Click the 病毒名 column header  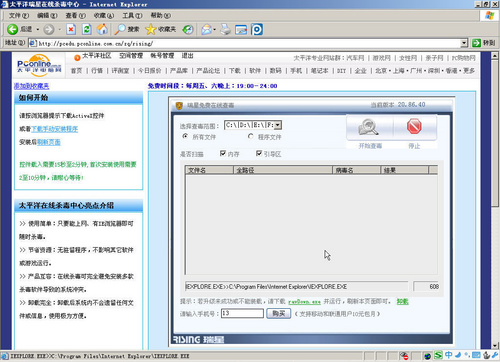pyautogui.click(x=356, y=170)
